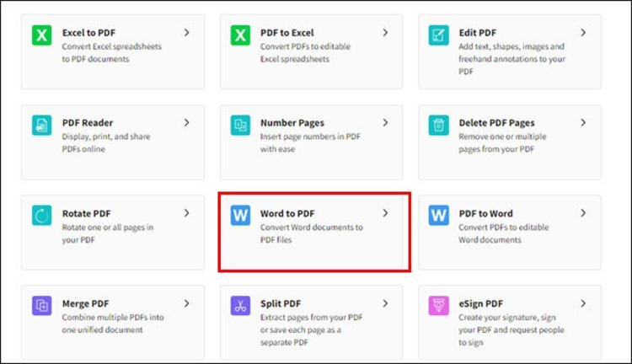Image resolution: width=632 pixels, height=364 pixels.
Task: Click 'Create your signature, sign your PDF' text
Action: (511, 329)
